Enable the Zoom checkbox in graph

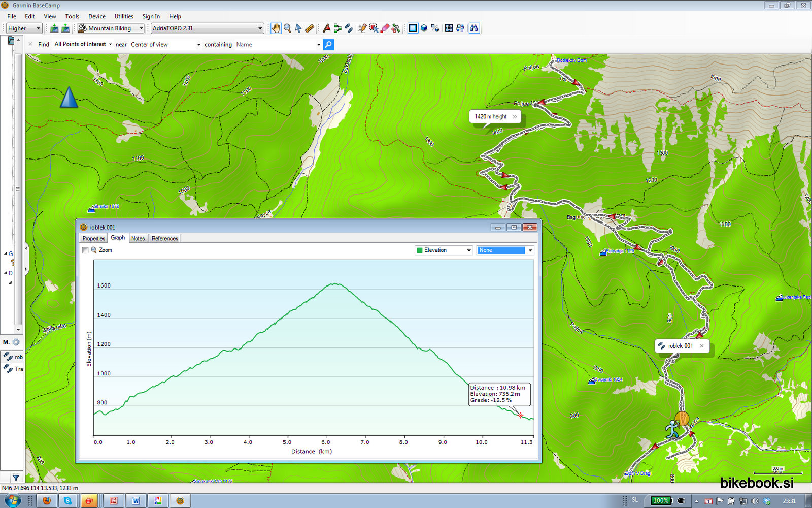[85, 250]
